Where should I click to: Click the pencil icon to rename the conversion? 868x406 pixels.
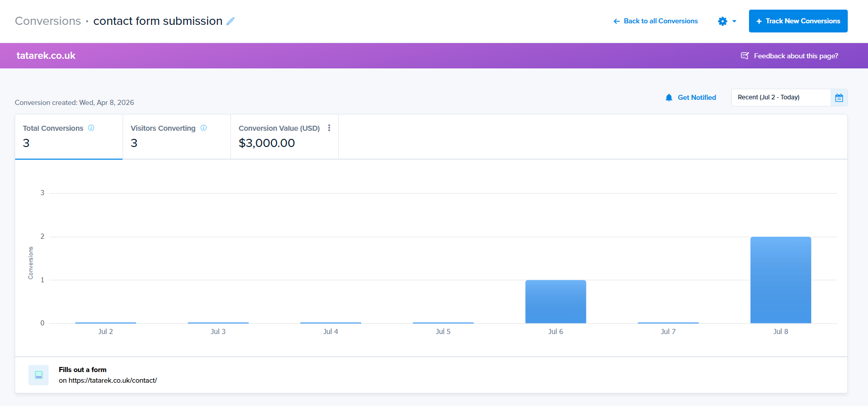(230, 21)
